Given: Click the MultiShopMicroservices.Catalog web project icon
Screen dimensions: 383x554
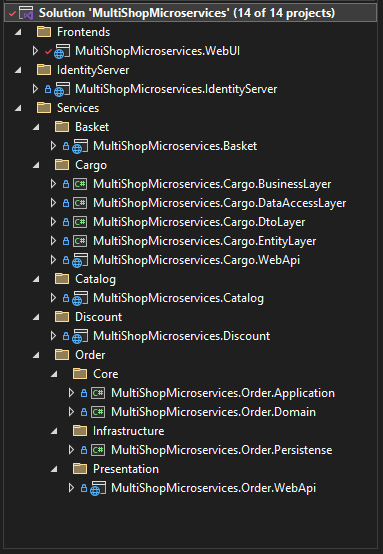Looking at the screenshot, I should pyautogui.click(x=80, y=299).
